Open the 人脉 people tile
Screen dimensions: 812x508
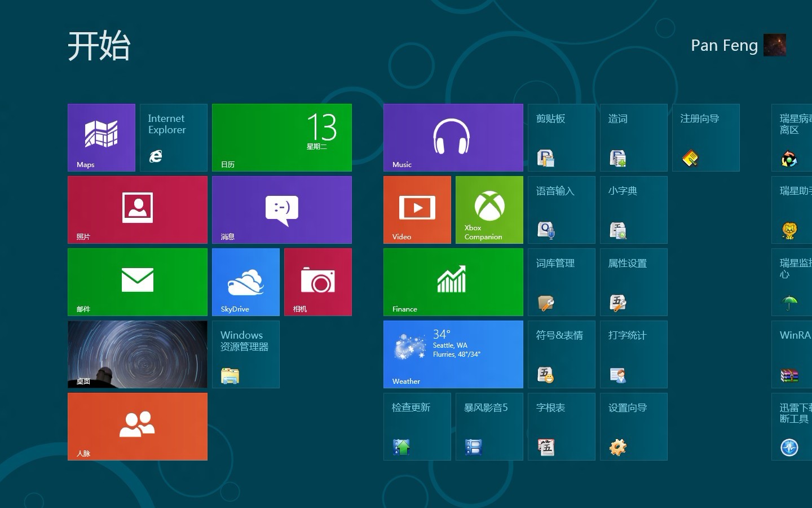click(138, 427)
